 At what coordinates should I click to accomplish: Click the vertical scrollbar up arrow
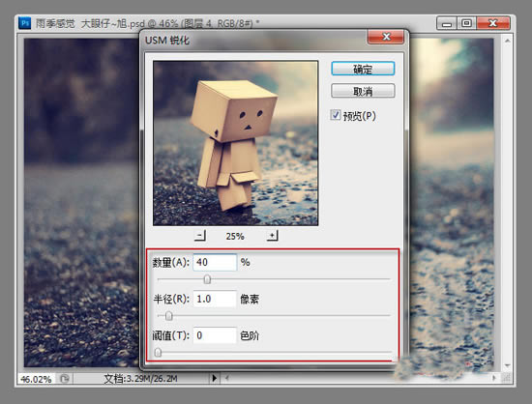click(508, 41)
